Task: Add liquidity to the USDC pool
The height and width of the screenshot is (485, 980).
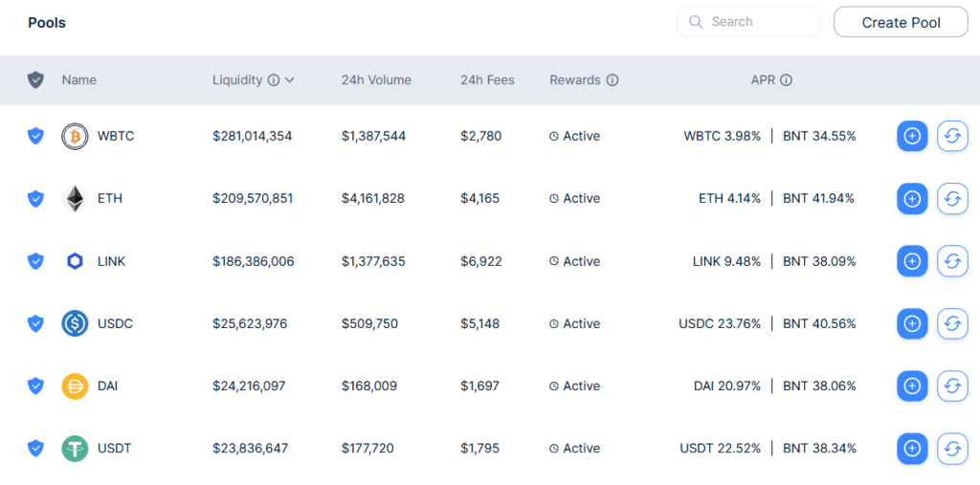Action: tap(912, 323)
